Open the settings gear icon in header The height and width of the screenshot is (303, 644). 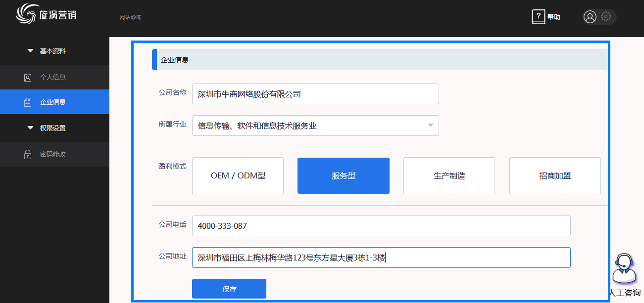coord(606,16)
